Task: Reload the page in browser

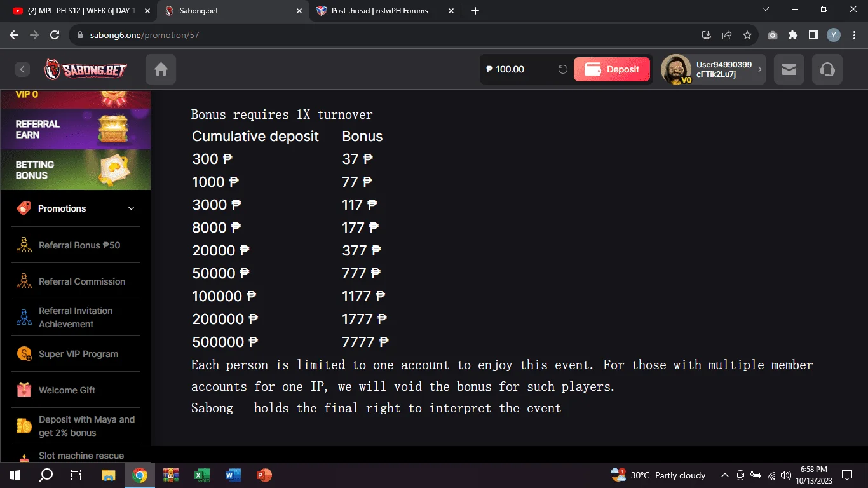Action: pyautogui.click(x=55, y=35)
